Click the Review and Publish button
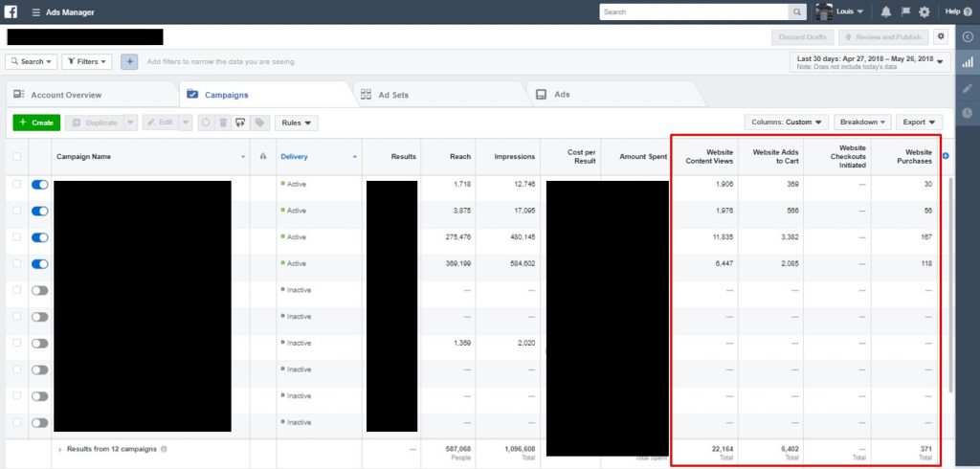 point(883,37)
